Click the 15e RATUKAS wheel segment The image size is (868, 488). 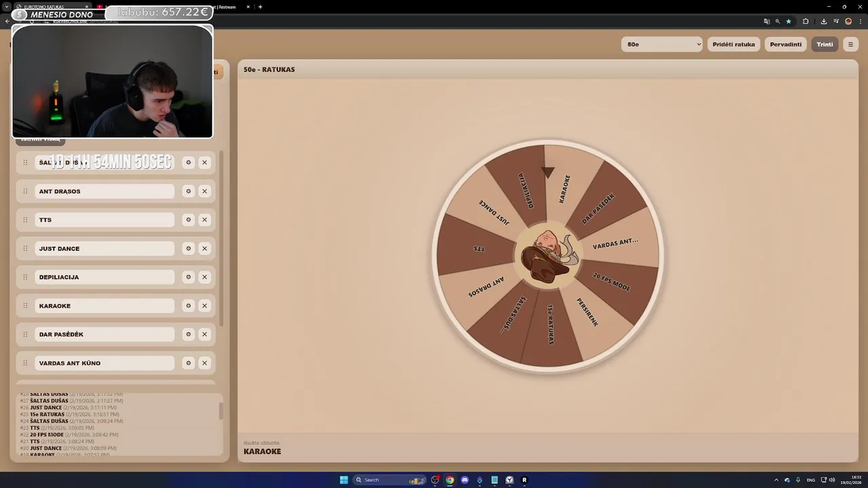point(551,324)
